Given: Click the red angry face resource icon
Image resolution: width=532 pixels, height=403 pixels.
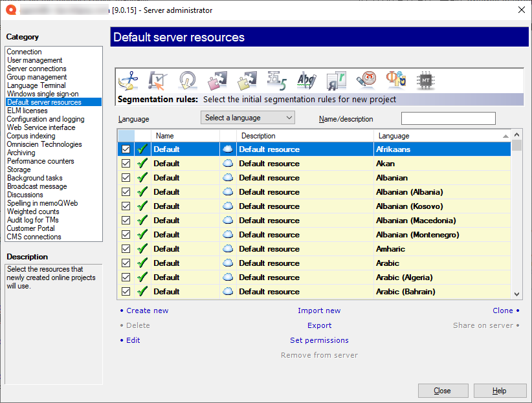Looking at the screenshot, I should click(x=366, y=81).
